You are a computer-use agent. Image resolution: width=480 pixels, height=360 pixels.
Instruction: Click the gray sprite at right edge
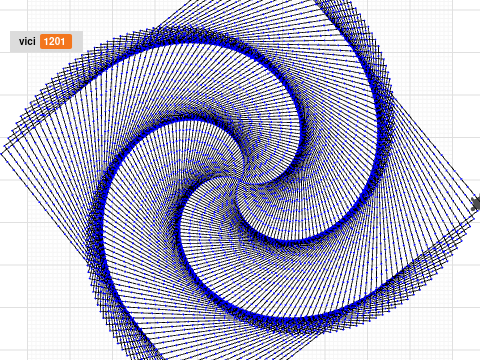tap(476, 203)
